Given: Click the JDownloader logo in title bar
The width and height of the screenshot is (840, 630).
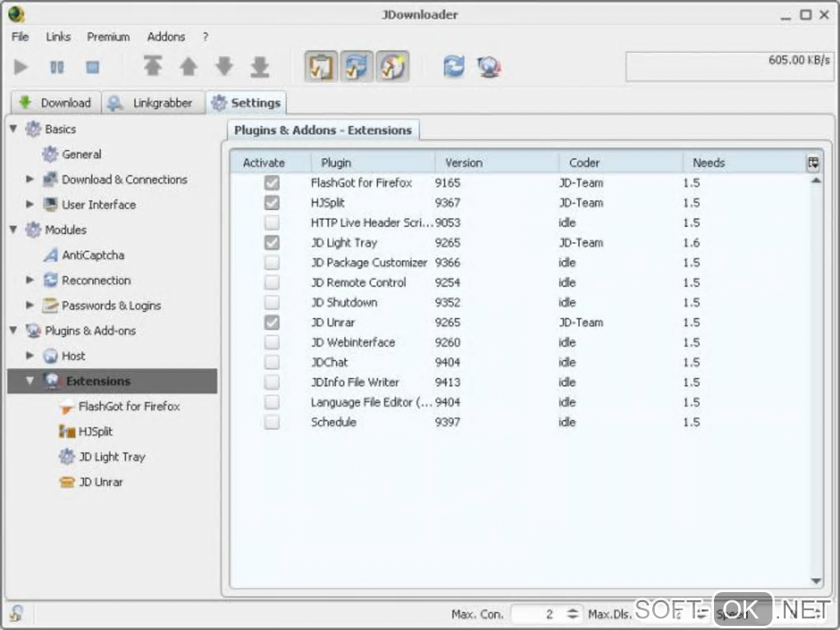Looking at the screenshot, I should [16, 14].
